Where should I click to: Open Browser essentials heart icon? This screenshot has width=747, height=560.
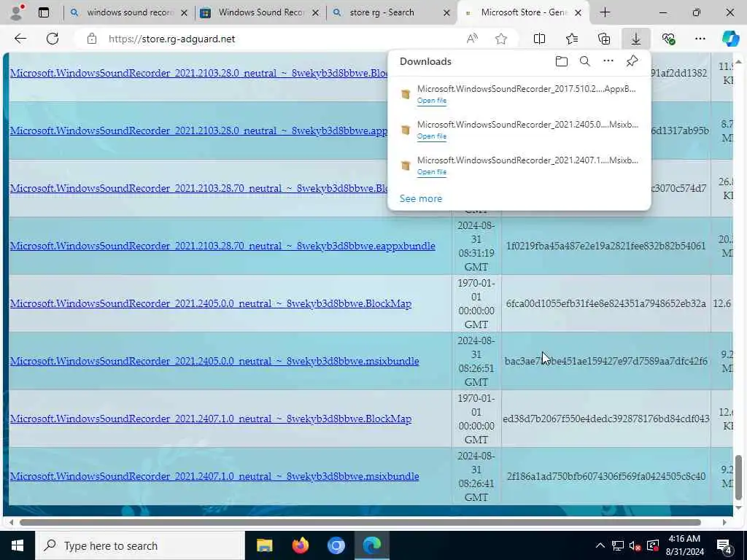click(668, 39)
